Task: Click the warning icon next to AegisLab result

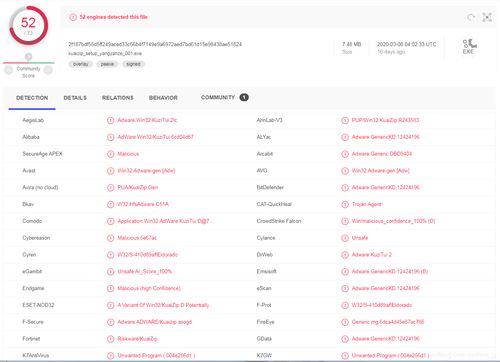Action: pos(110,120)
